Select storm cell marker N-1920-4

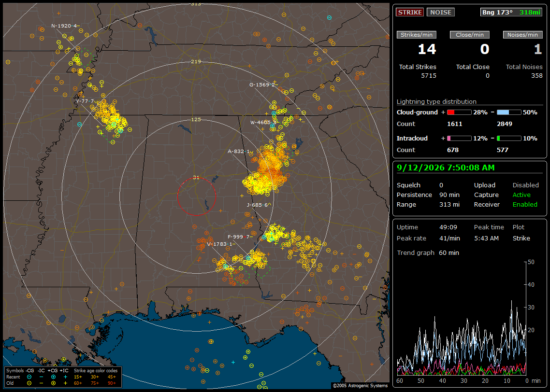click(64, 26)
